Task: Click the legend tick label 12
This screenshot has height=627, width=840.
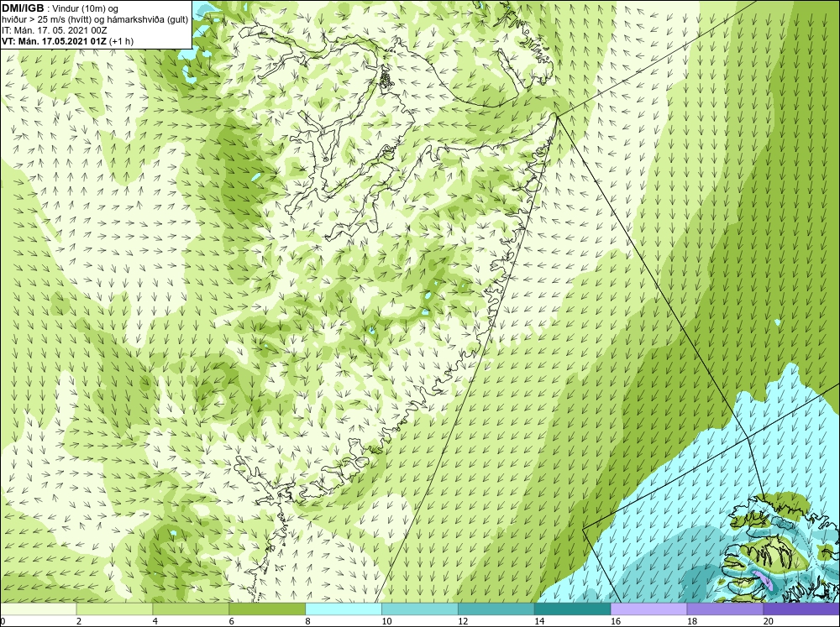Action: point(463,621)
